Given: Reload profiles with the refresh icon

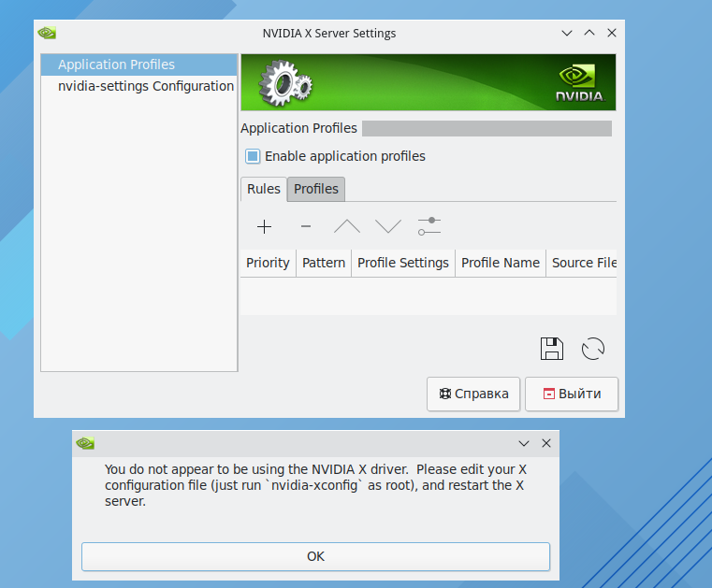Looking at the screenshot, I should [x=593, y=349].
